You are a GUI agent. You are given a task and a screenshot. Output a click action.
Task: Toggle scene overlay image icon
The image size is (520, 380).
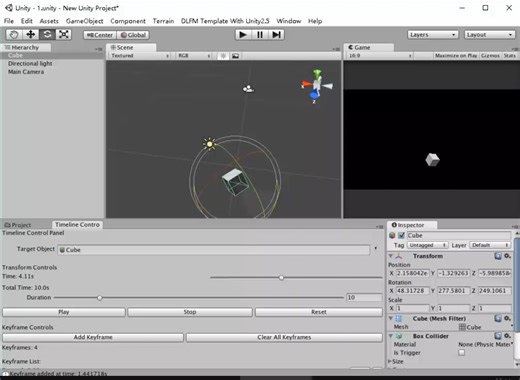click(235, 56)
